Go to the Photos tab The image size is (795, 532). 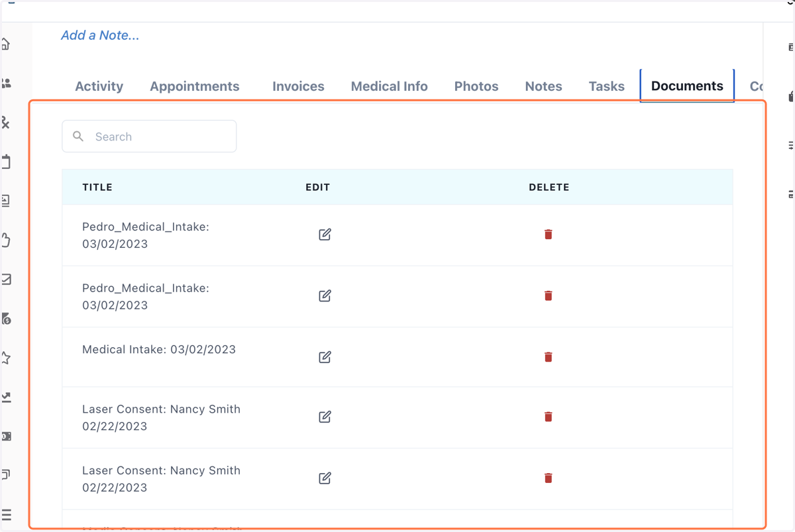tap(476, 86)
